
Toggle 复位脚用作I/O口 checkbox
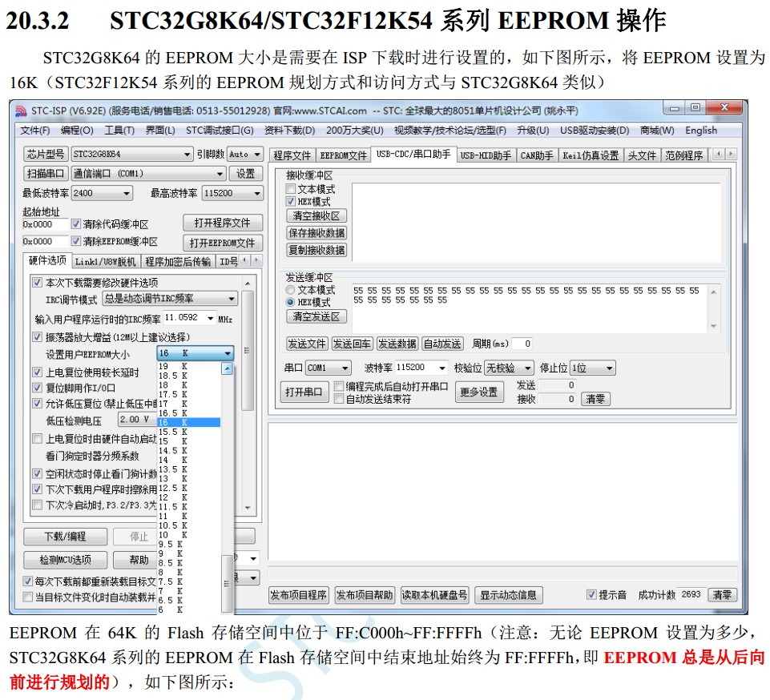37,388
